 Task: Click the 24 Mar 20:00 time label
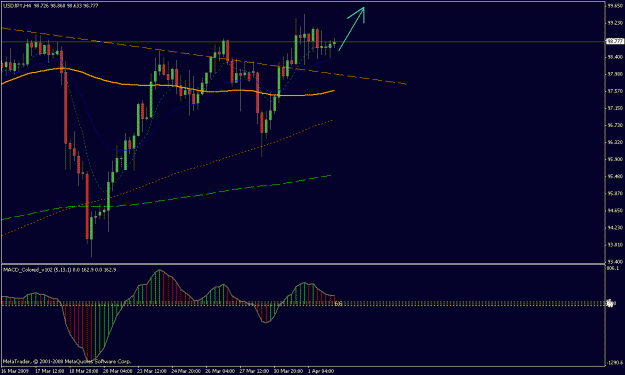tap(186, 371)
